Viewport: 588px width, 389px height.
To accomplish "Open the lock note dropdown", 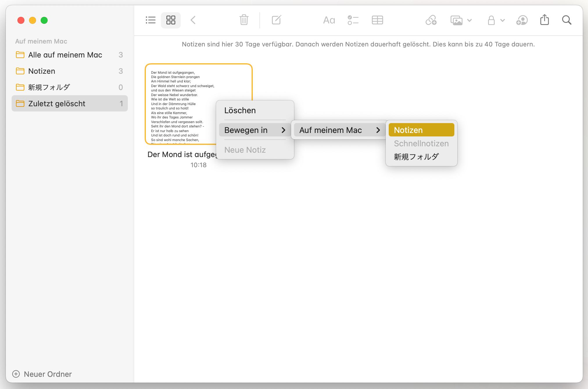I will pyautogui.click(x=496, y=20).
